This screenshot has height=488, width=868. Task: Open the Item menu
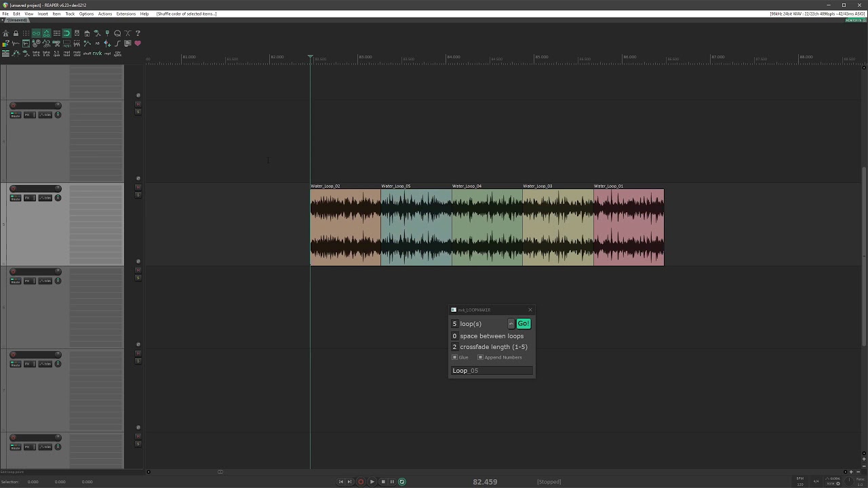click(56, 14)
